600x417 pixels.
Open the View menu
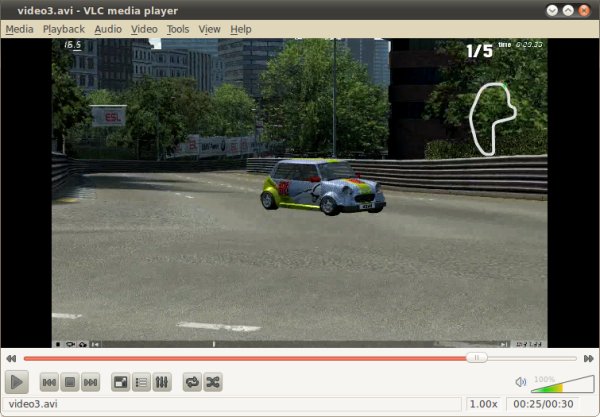pyautogui.click(x=209, y=29)
